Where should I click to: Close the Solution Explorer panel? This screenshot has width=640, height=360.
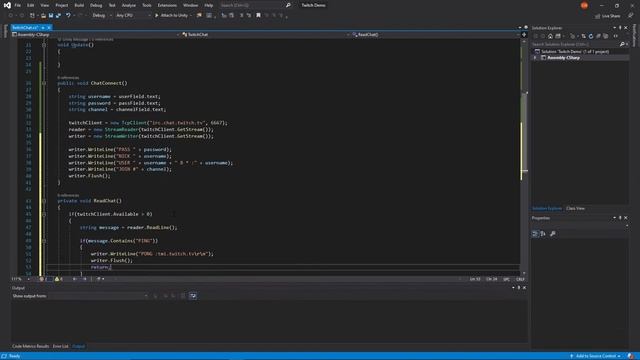(x=626, y=28)
